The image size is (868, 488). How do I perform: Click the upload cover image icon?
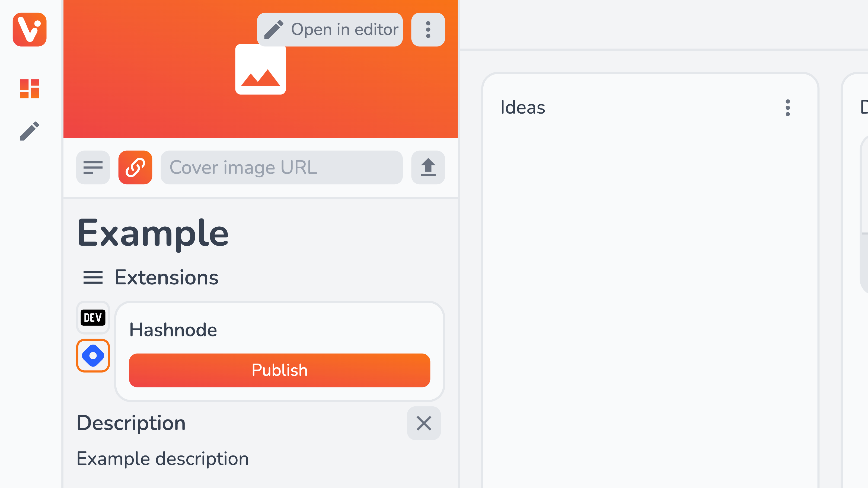[428, 168]
